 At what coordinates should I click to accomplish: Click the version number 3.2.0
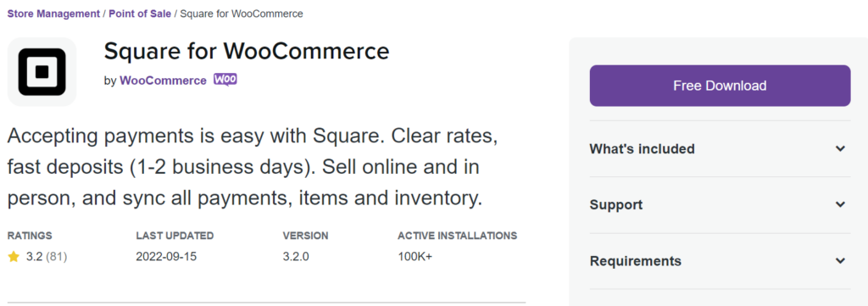296,257
